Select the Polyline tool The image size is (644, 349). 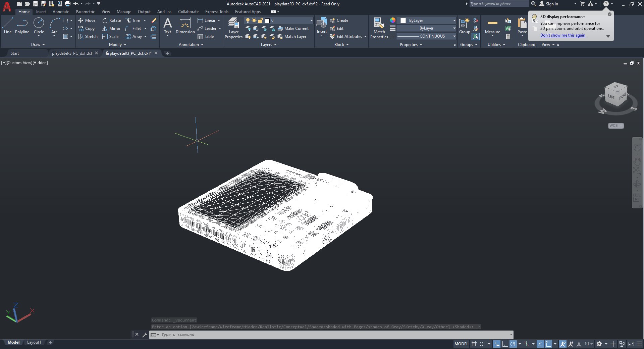(x=22, y=26)
